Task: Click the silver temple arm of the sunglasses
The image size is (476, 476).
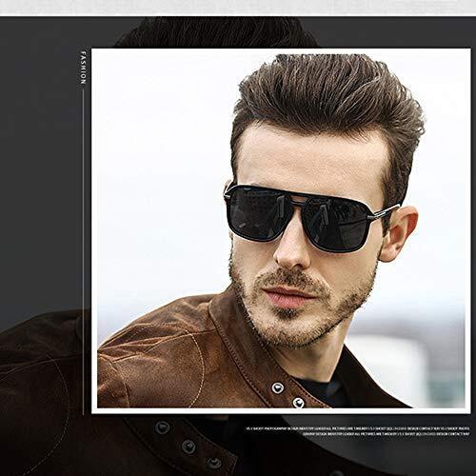Action: (x=386, y=211)
